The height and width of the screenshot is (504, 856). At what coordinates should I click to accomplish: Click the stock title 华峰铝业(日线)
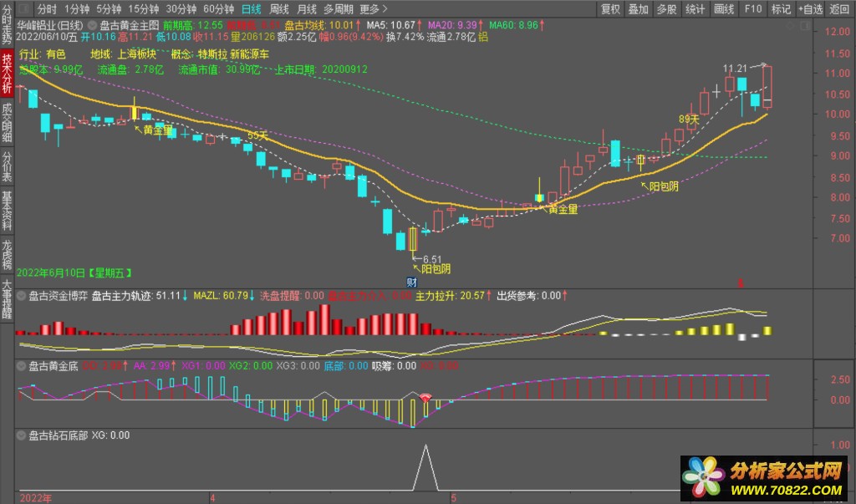point(49,25)
